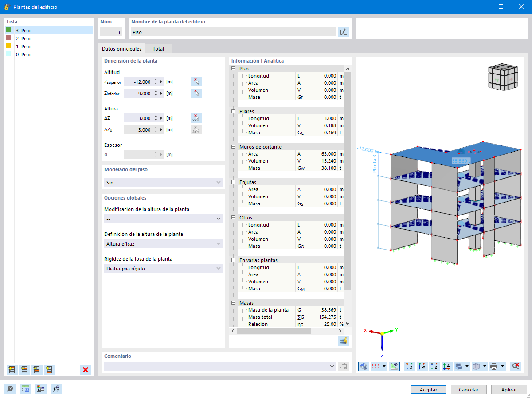Set view along Z axis

tap(434, 366)
